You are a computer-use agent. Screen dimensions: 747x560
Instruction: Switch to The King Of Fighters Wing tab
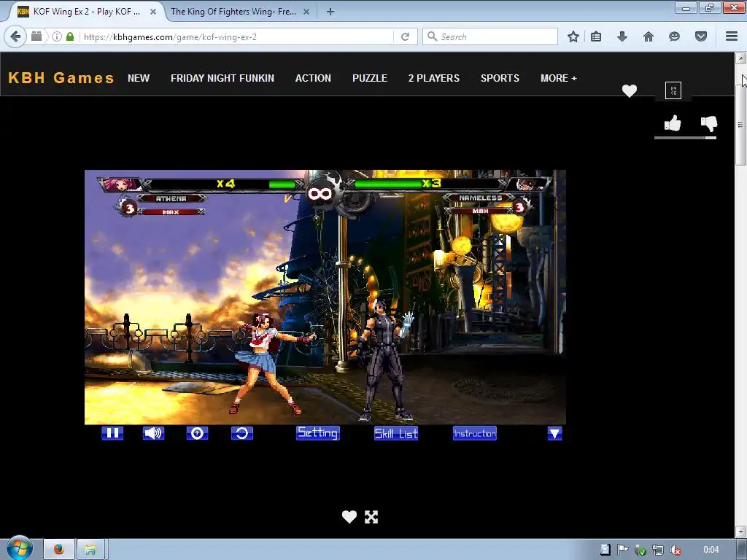point(233,12)
